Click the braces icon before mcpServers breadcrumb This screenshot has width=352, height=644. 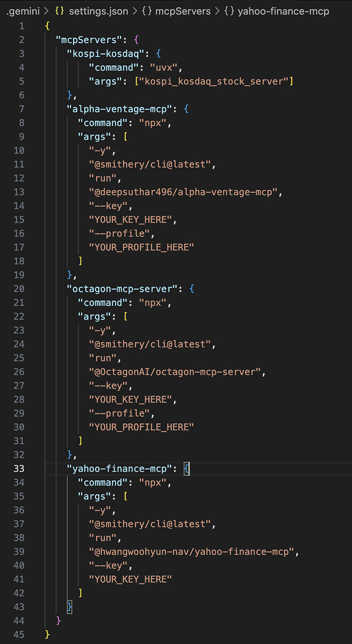146,11
